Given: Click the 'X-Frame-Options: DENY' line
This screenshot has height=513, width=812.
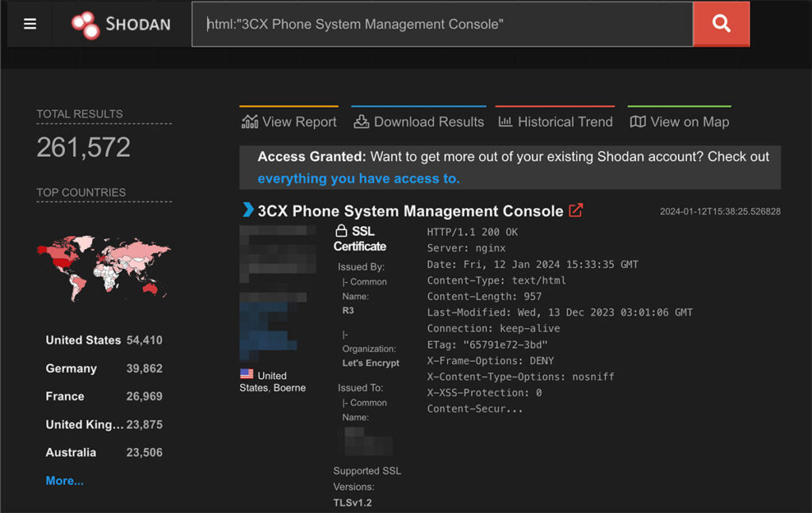Looking at the screenshot, I should [490, 361].
